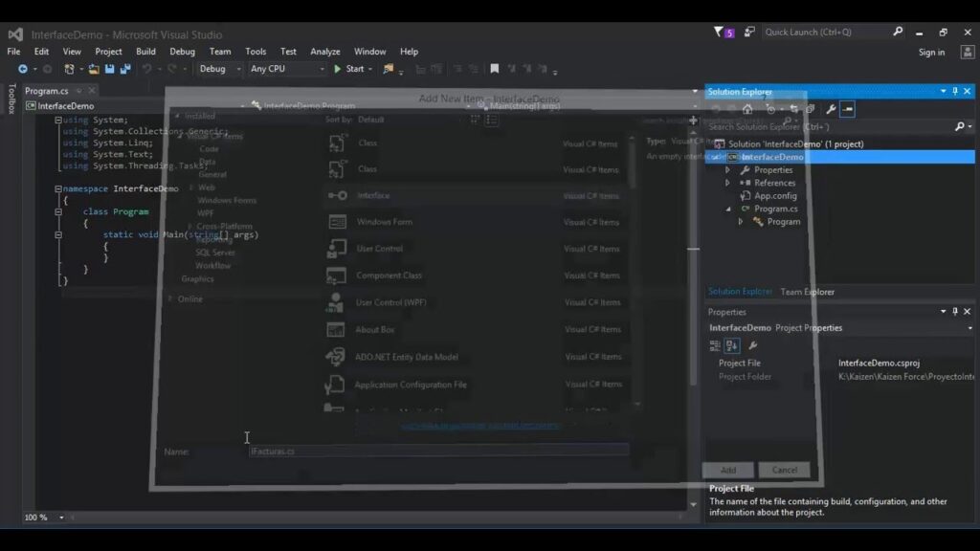Click the Solution Explorer Properties wrench icon

point(831,109)
